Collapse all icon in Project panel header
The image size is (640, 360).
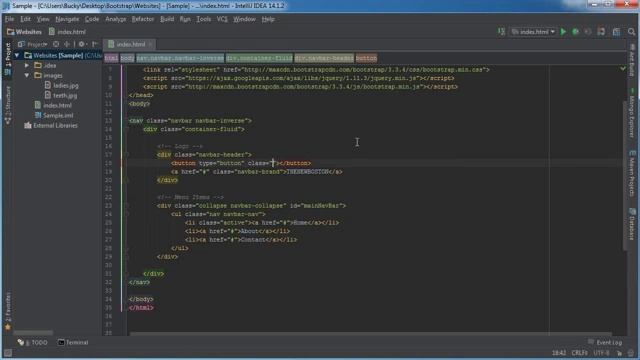pos(67,44)
